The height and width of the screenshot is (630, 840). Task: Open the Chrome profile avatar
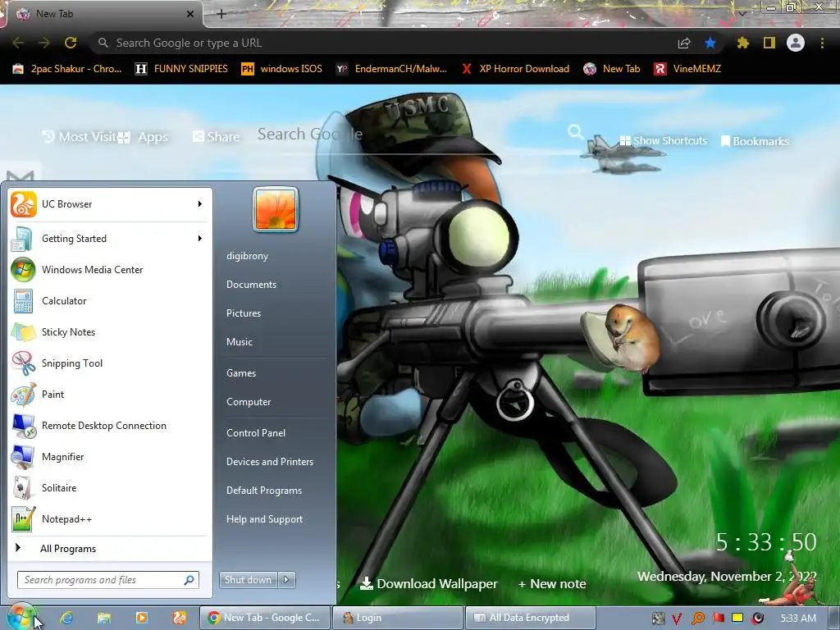(x=796, y=43)
